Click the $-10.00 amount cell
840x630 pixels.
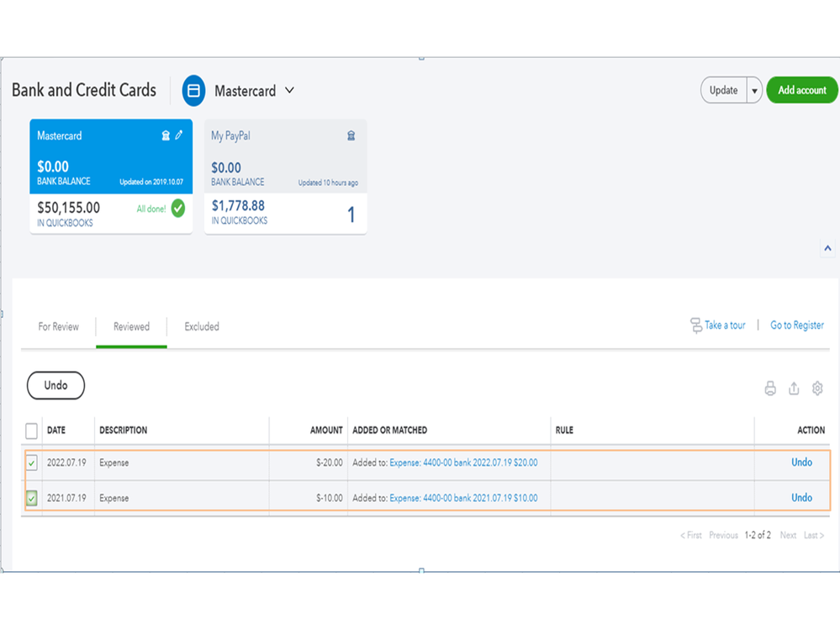(x=330, y=498)
